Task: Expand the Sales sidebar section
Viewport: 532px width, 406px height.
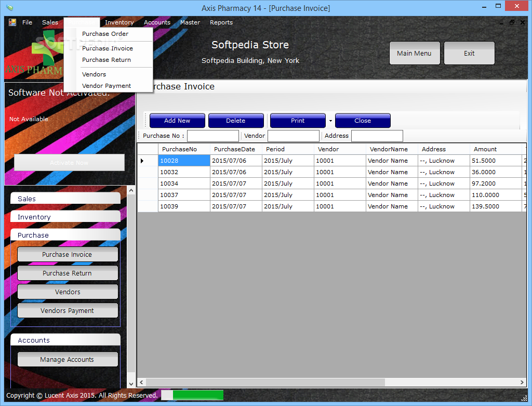Action: coord(65,199)
